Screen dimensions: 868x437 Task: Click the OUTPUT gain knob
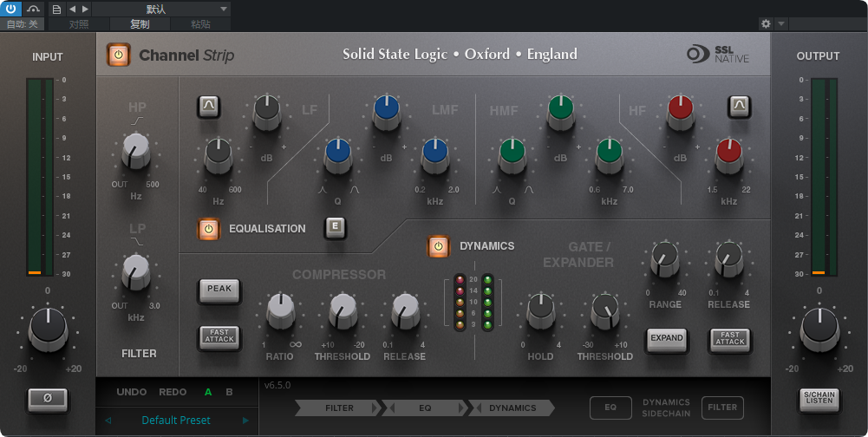(x=819, y=329)
